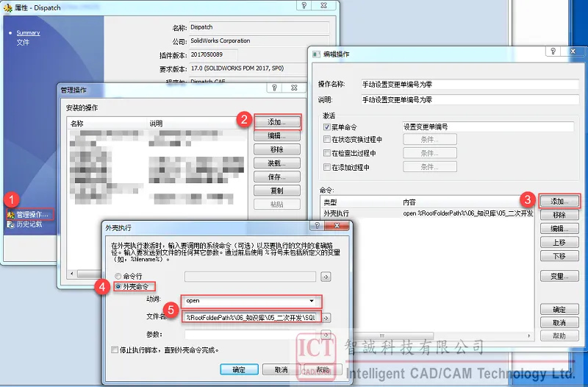Uncheck the 菜单命令 checkbox
The image size is (588, 387).
pos(327,127)
